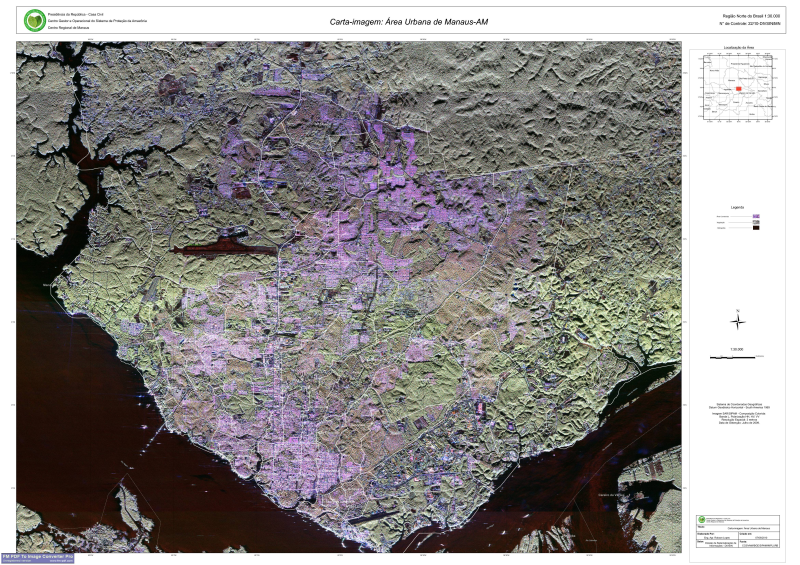Viewport: 800px width, 565px height.
Task: Click the 'Nº de Controle' text line
Action: coord(749,23)
